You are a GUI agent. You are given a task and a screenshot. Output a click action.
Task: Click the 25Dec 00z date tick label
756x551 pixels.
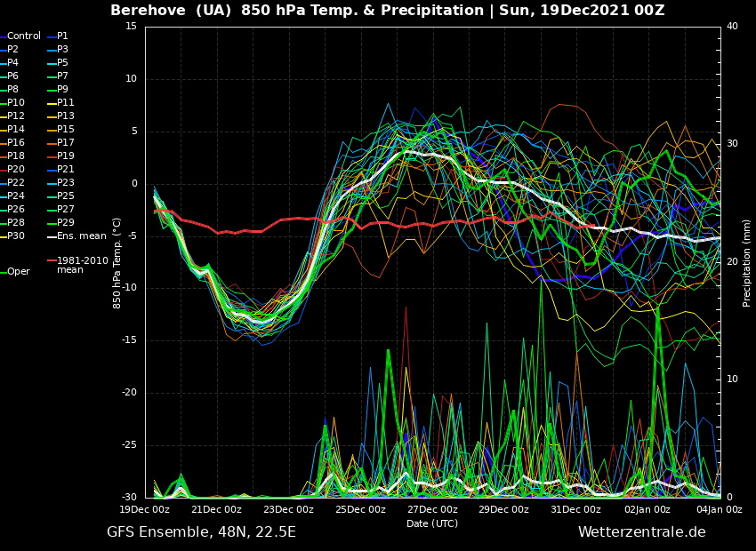[360, 510]
